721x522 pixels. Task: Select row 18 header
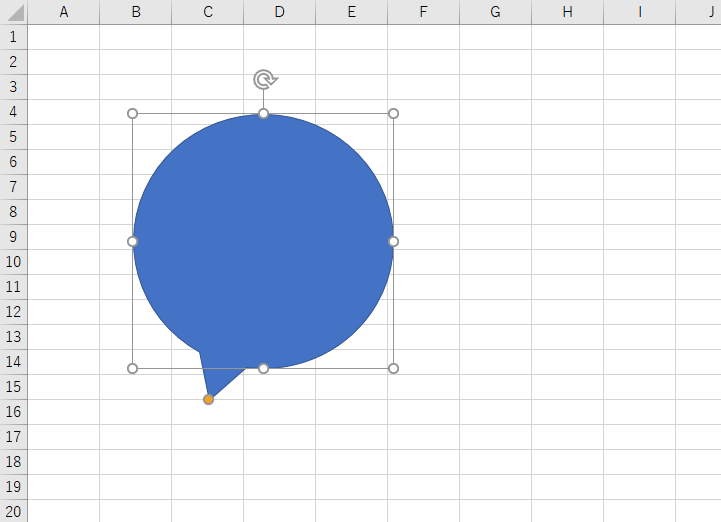13,462
